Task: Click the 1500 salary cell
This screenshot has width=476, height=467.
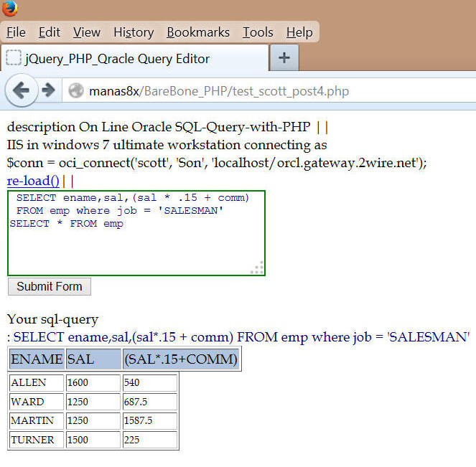Action: coord(93,440)
